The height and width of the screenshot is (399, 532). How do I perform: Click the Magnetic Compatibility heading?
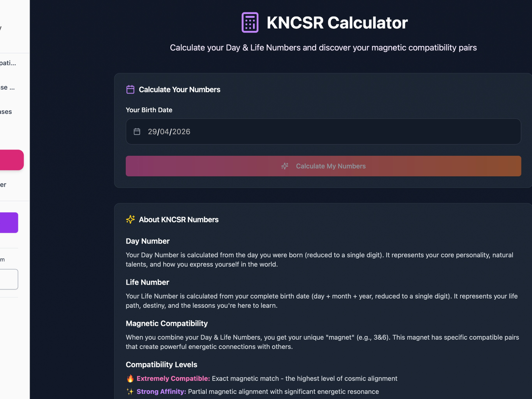[167, 323]
